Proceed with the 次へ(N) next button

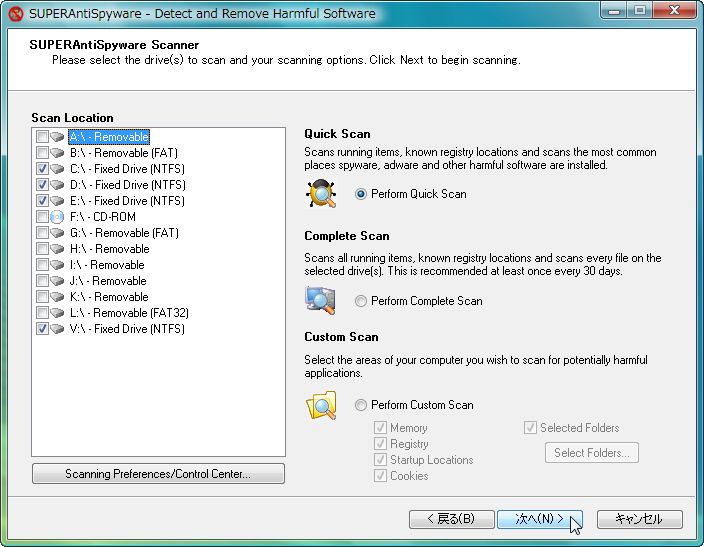point(540,519)
